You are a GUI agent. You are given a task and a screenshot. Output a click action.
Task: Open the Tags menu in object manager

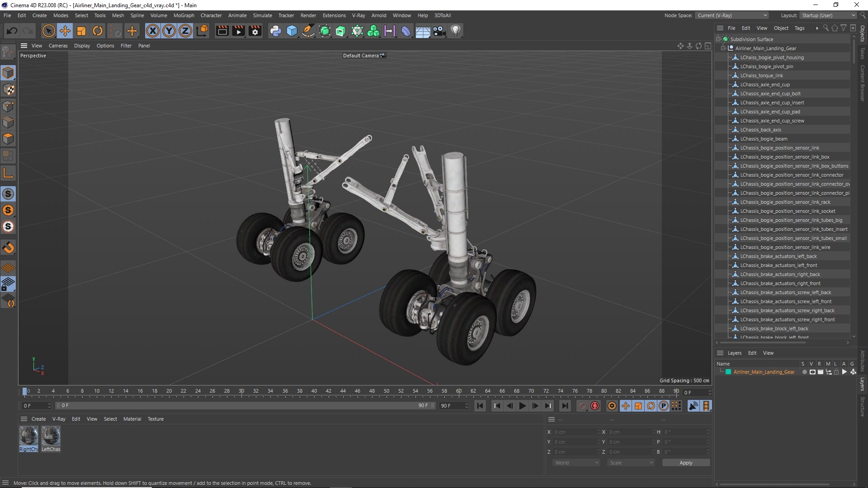click(x=799, y=28)
